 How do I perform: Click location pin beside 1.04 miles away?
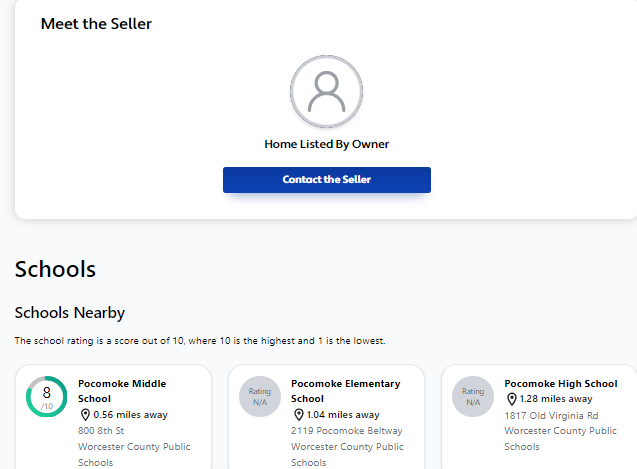tap(298, 414)
